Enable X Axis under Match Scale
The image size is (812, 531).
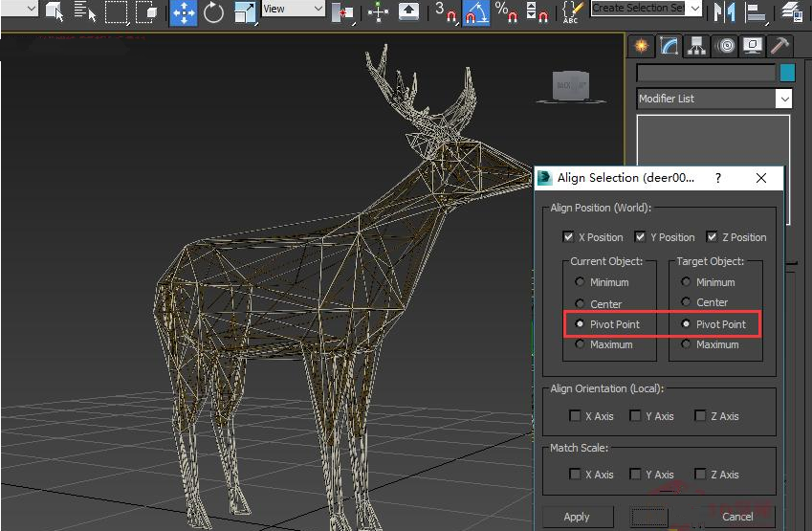coord(575,474)
